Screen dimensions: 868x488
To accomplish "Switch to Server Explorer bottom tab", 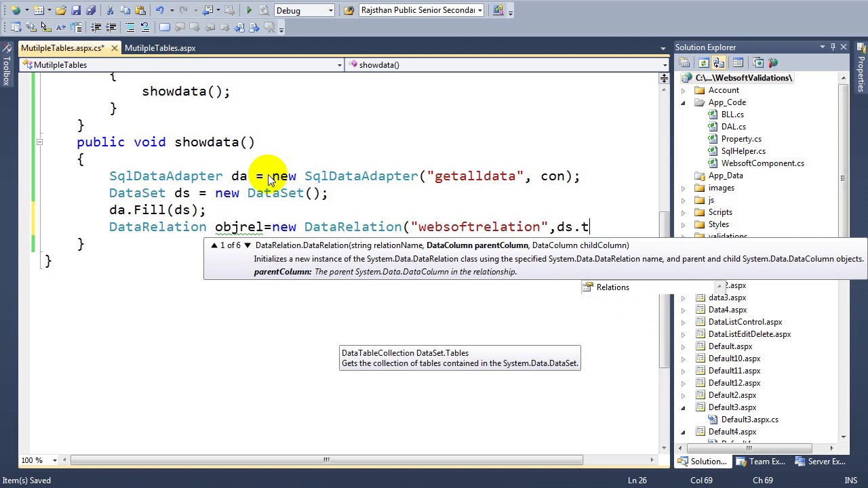I will tap(821, 462).
